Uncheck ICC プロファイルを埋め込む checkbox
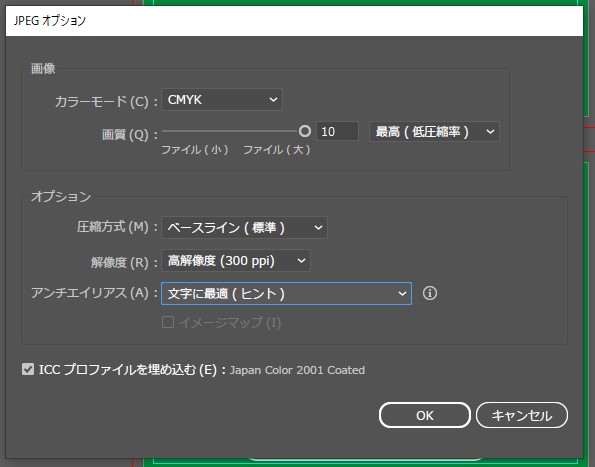This screenshot has height=467, width=595. (x=28, y=369)
